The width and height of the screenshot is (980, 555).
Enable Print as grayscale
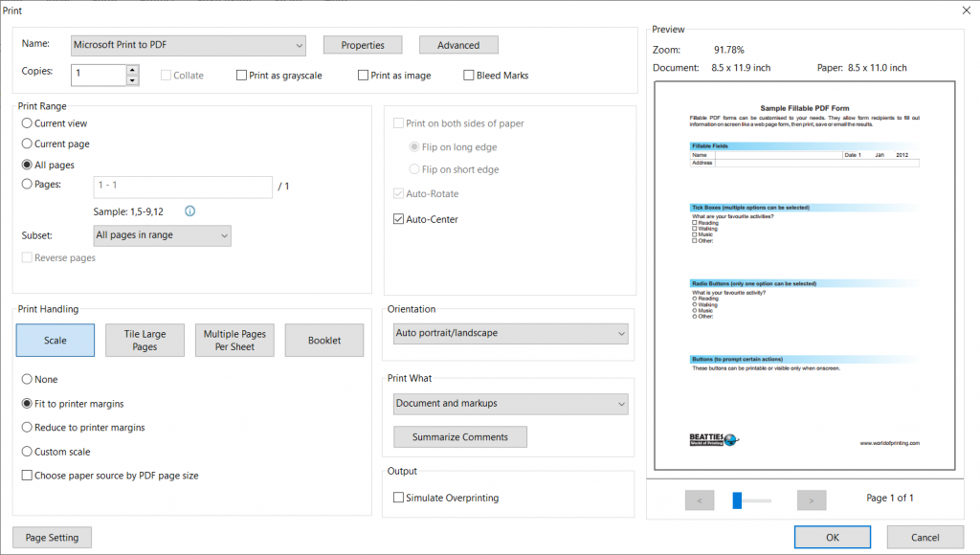tap(241, 76)
